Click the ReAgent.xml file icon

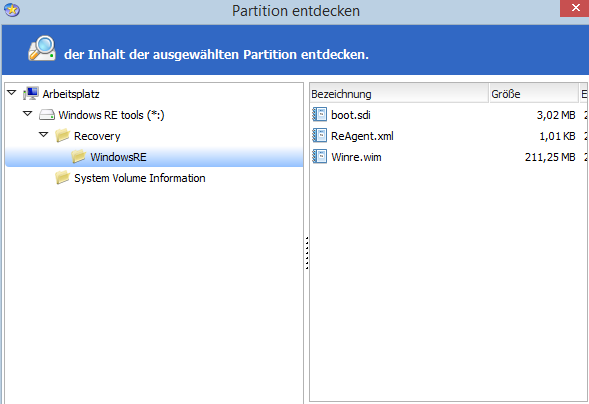coord(320,136)
